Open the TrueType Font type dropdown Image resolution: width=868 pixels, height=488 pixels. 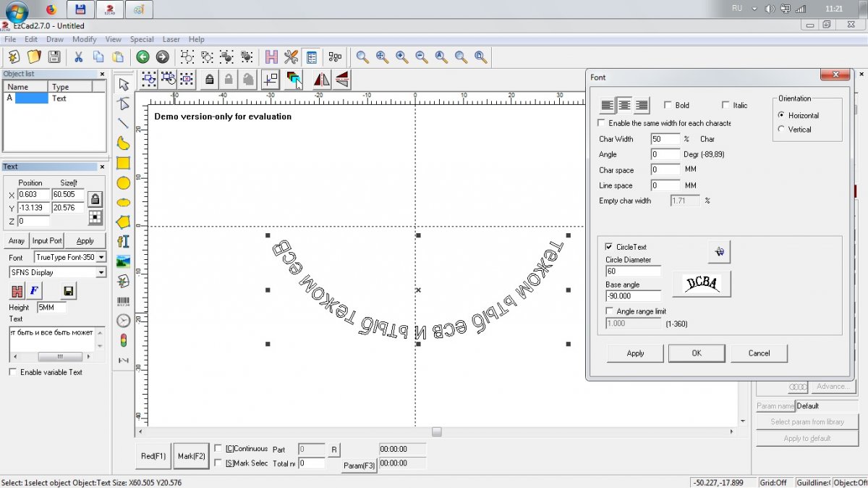point(101,258)
